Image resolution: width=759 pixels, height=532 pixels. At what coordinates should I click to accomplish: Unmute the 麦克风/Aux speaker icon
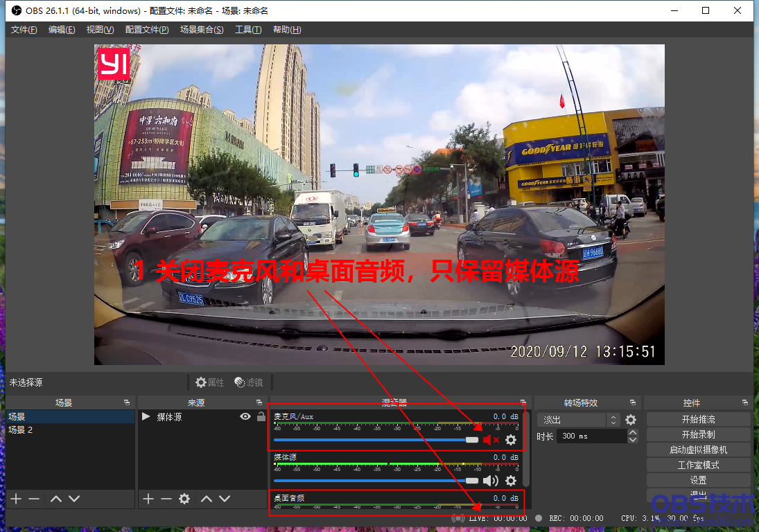pyautogui.click(x=491, y=440)
